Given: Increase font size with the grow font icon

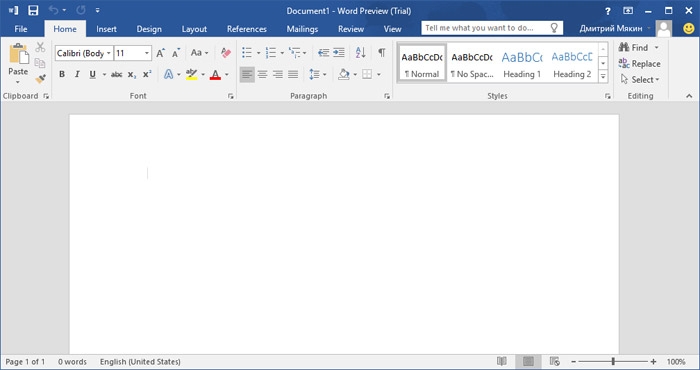Looking at the screenshot, I should click(160, 53).
